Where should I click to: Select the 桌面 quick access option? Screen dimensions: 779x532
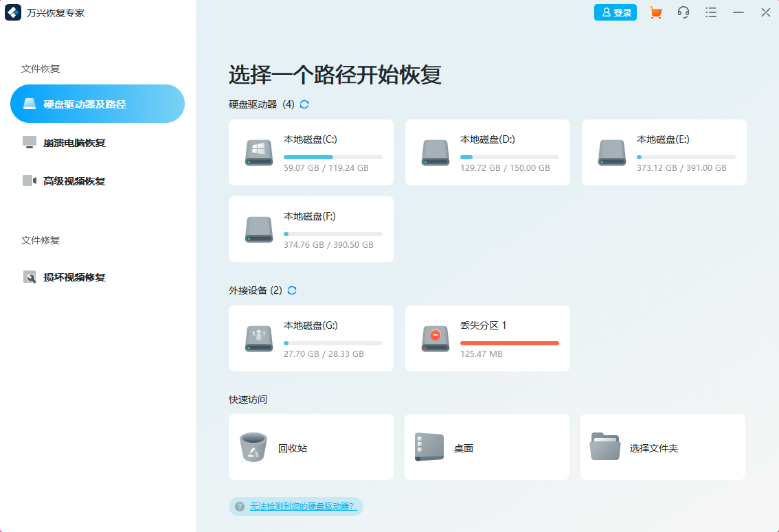(x=487, y=446)
